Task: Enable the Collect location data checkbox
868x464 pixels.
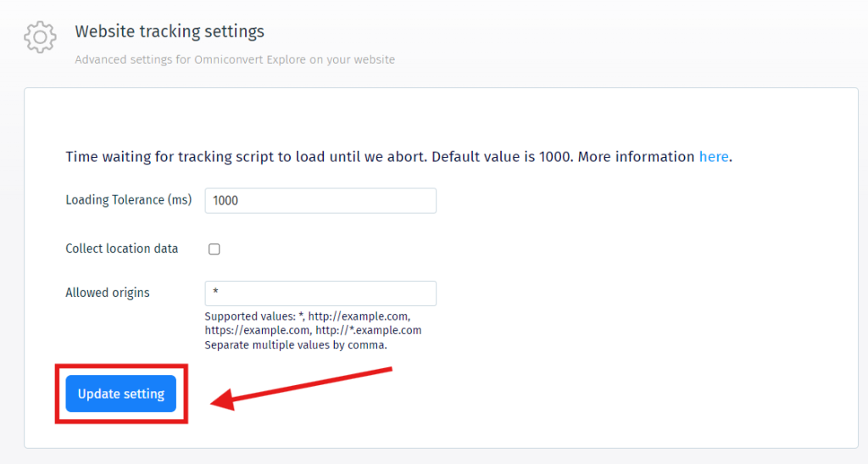Action: coord(214,249)
